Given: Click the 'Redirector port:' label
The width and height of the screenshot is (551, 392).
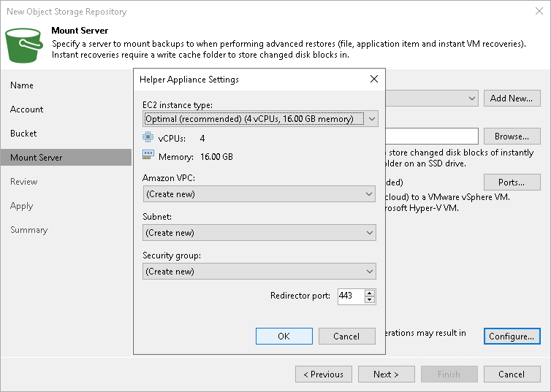Looking at the screenshot, I should point(300,296).
